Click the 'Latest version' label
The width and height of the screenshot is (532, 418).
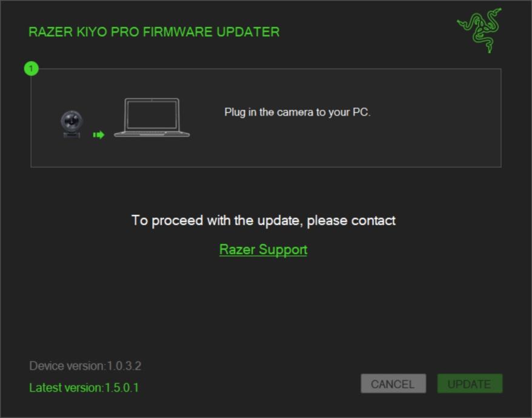66,388
